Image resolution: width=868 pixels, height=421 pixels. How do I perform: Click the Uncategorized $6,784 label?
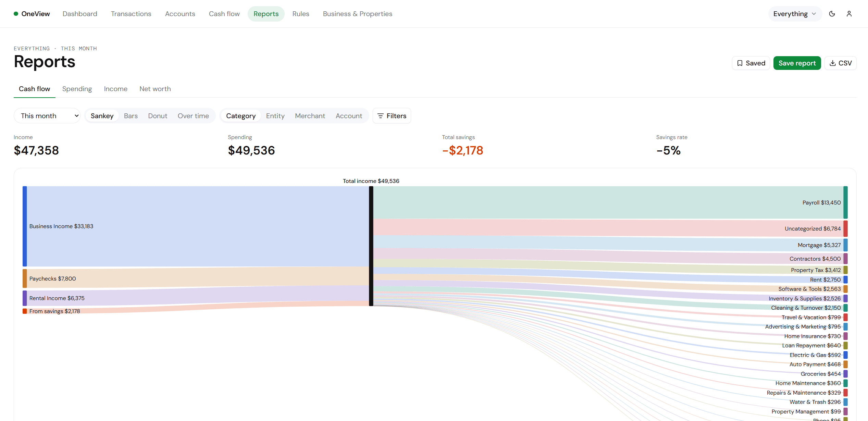pyautogui.click(x=813, y=228)
